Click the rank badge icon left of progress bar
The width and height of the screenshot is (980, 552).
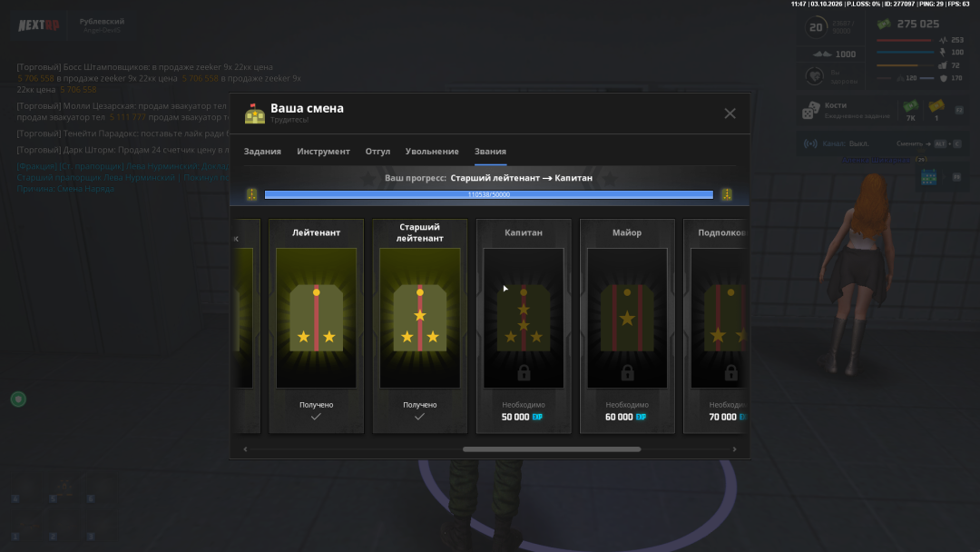(x=252, y=194)
